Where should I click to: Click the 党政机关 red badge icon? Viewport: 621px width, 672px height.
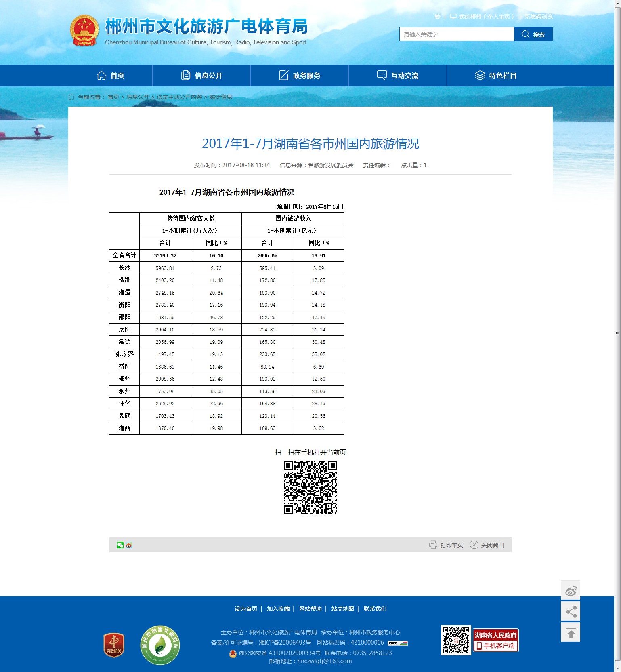tap(114, 645)
